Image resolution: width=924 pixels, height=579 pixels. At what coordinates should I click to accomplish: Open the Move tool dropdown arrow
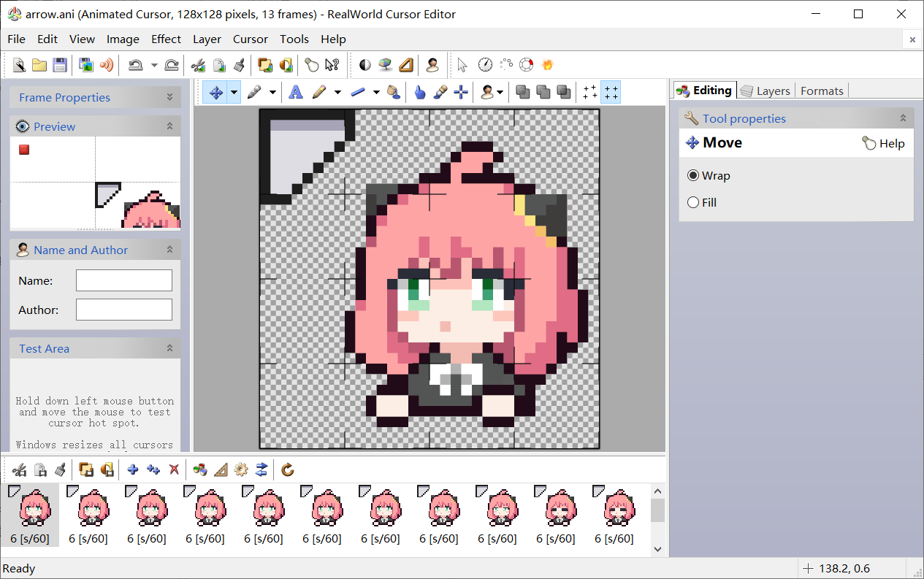[234, 92]
